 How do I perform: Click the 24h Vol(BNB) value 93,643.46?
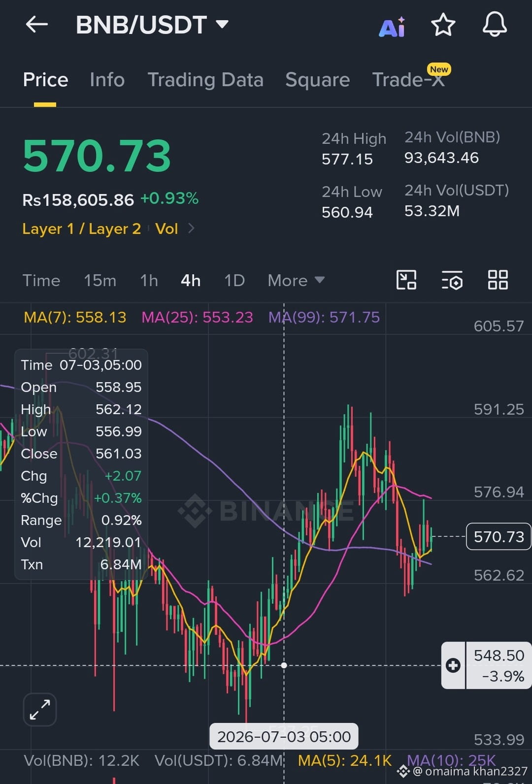[441, 158]
